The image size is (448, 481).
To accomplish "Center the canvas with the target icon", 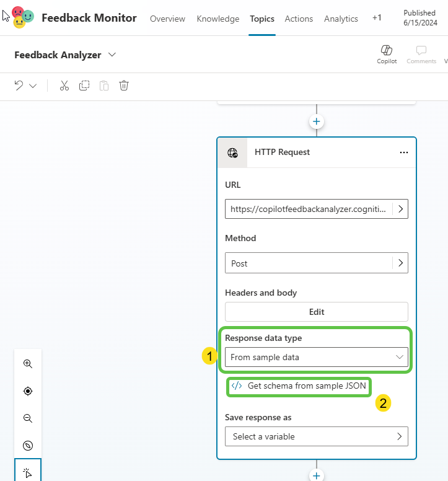I will (x=28, y=391).
